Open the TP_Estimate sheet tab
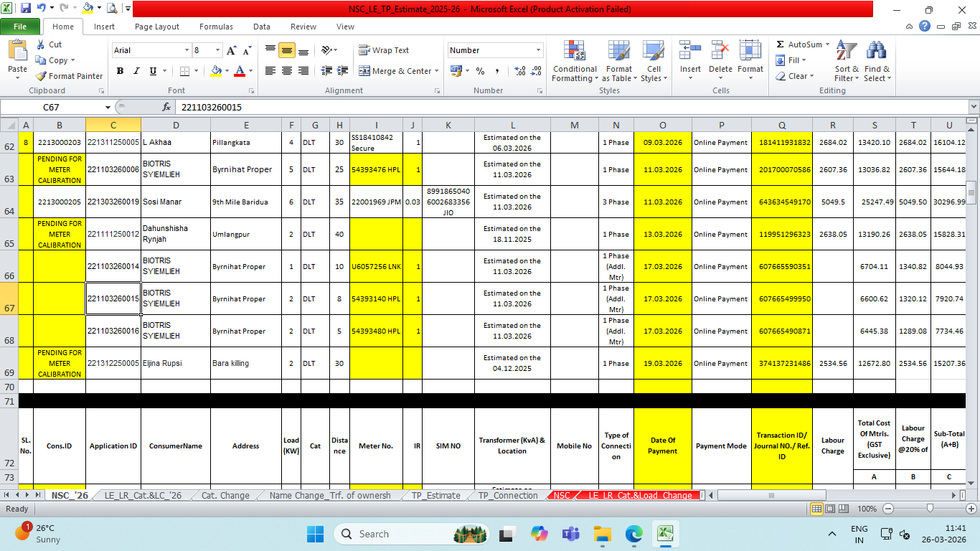This screenshot has width=980, height=551. (435, 495)
